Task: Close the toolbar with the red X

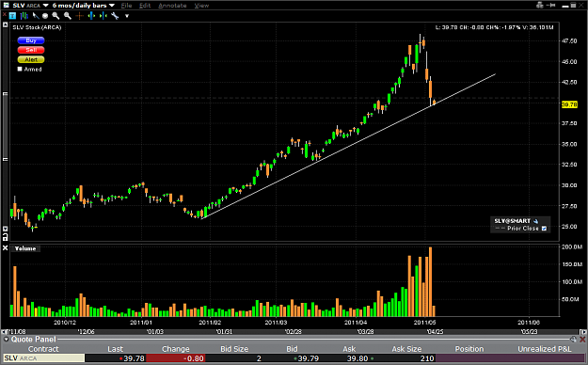Action: click(4, 15)
